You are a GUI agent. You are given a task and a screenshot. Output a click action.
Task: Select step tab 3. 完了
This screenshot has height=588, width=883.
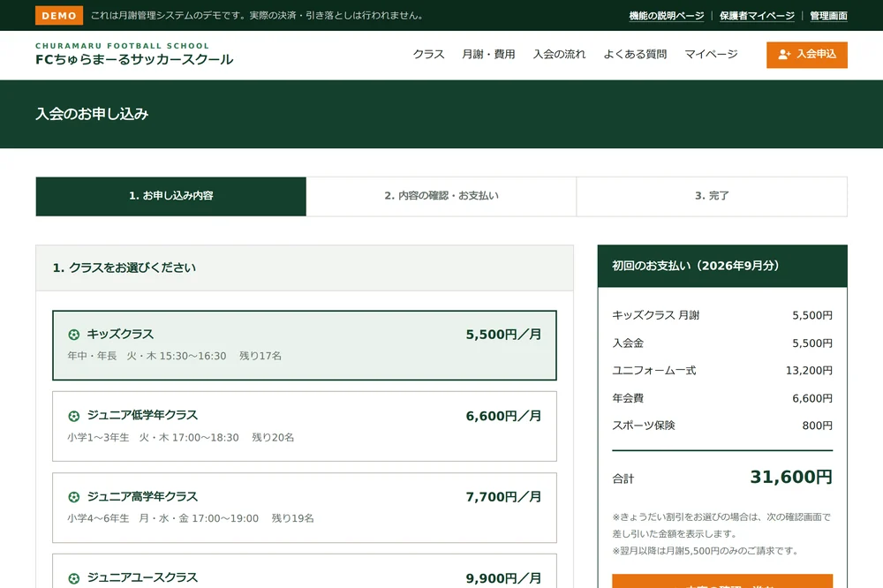712,197
